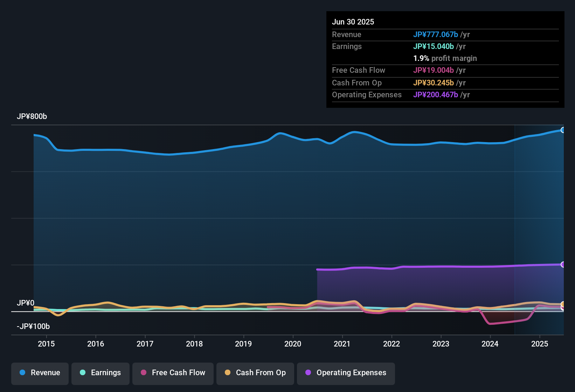The image size is (575, 392).
Task: Toggle the Revenue series visibility
Action: [40, 373]
